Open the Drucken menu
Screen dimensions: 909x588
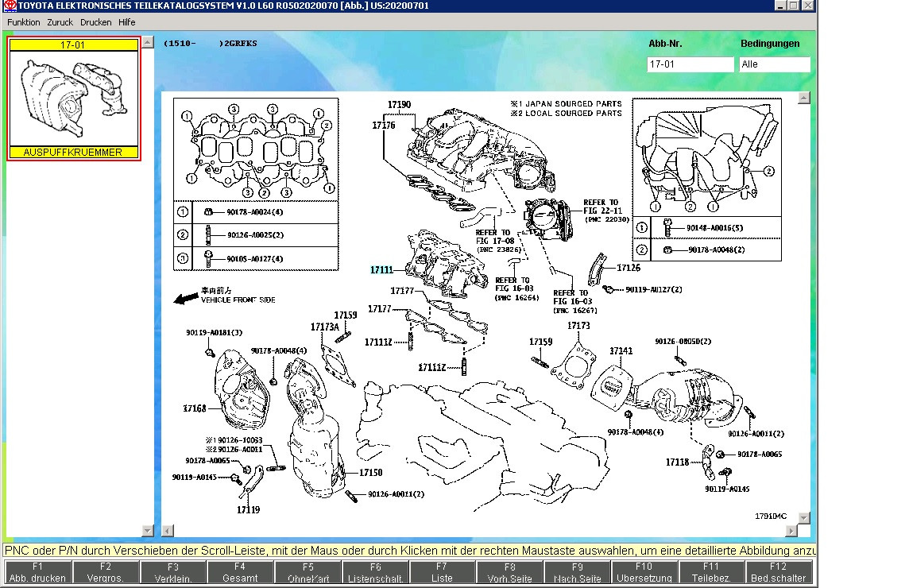click(x=95, y=22)
